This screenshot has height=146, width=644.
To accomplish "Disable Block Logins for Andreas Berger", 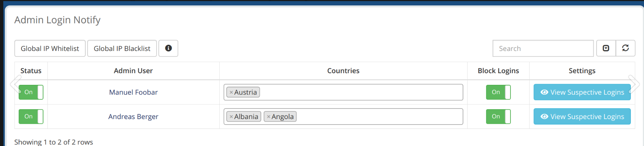I will coord(498,117).
